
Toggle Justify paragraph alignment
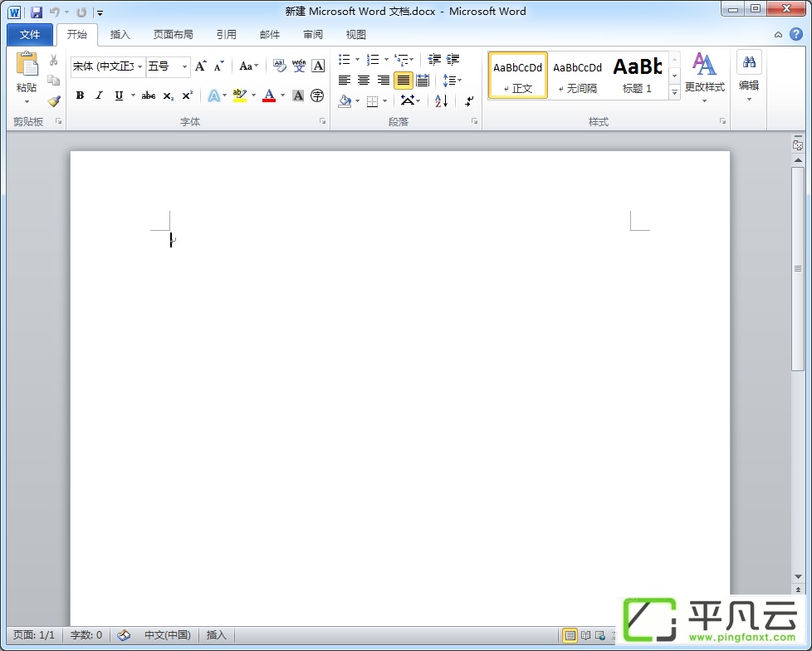pos(403,81)
